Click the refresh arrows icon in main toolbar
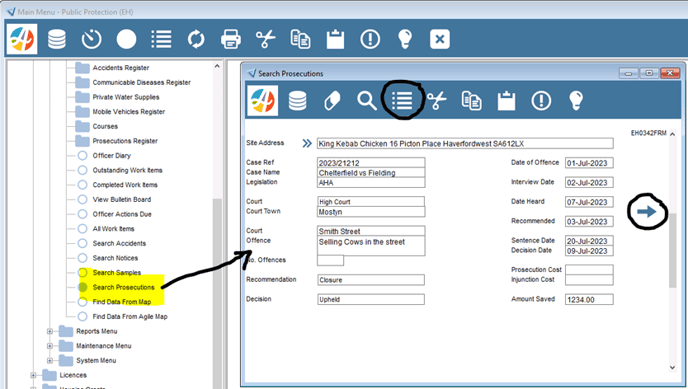 click(196, 39)
